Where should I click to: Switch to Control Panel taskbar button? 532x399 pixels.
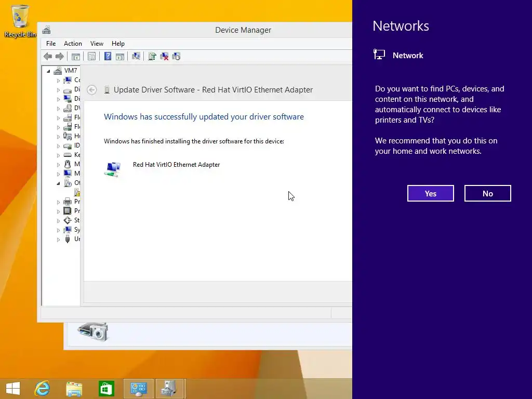pyautogui.click(x=138, y=389)
